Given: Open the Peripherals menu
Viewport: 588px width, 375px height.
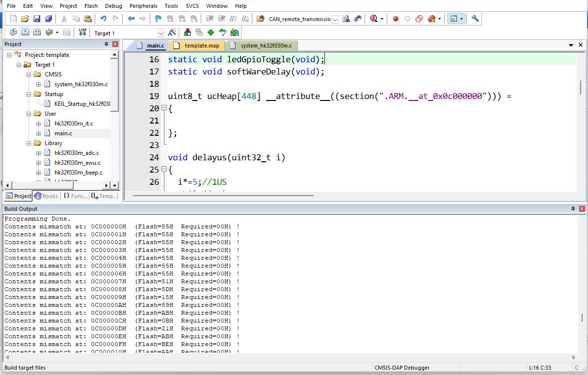Looking at the screenshot, I should tap(143, 6).
